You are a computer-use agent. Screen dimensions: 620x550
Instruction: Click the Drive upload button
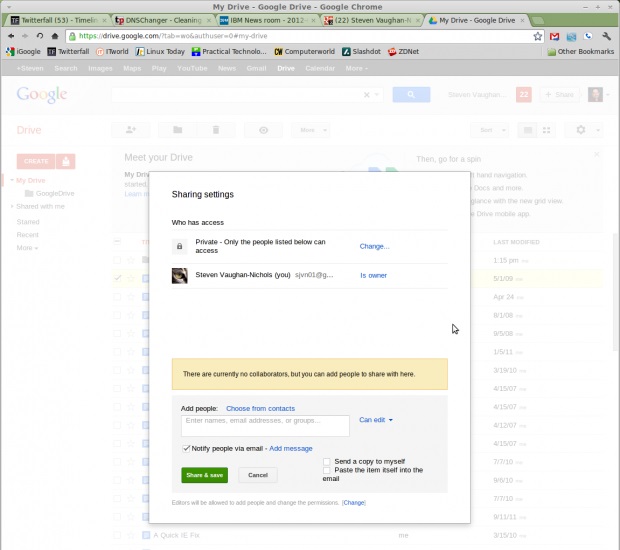tap(66, 161)
